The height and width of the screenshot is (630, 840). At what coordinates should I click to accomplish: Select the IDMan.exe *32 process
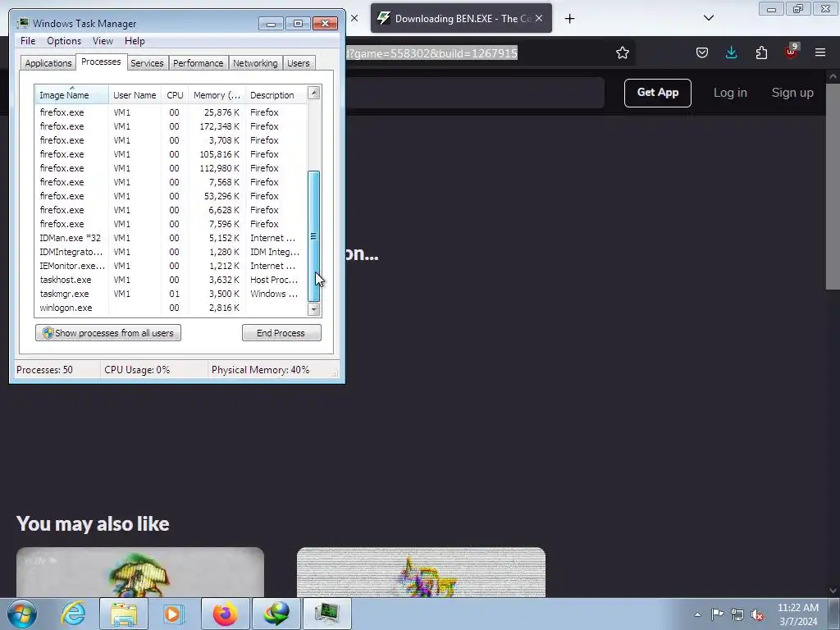point(171,238)
